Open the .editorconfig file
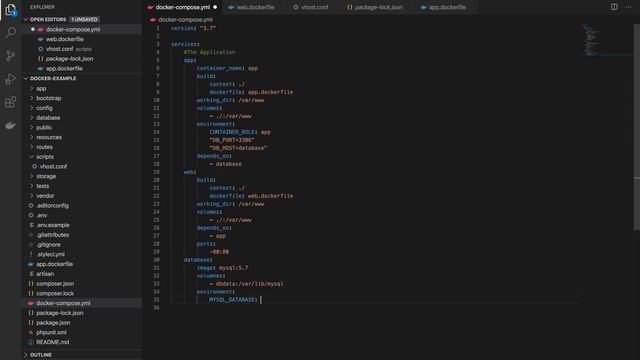The image size is (640, 360). (82, 206)
